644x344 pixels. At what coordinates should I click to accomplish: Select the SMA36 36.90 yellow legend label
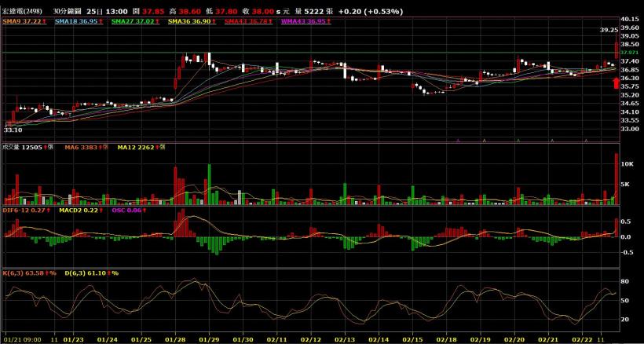point(185,20)
